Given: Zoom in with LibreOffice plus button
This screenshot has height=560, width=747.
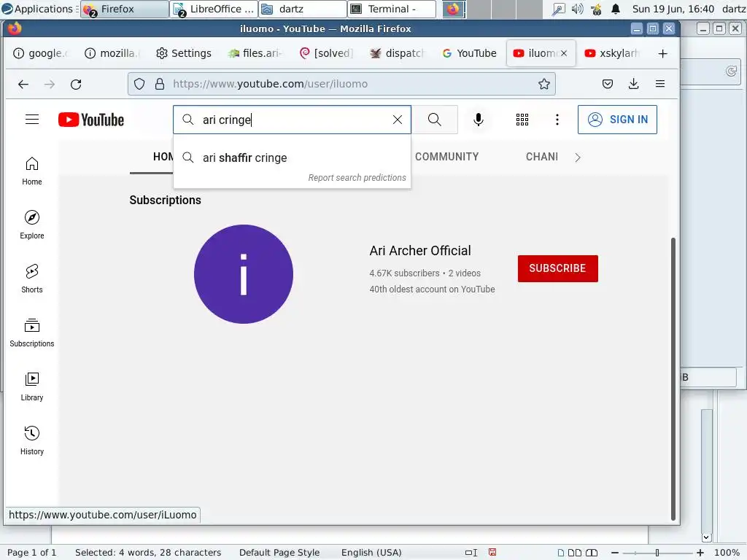Looking at the screenshot, I should [700, 553].
